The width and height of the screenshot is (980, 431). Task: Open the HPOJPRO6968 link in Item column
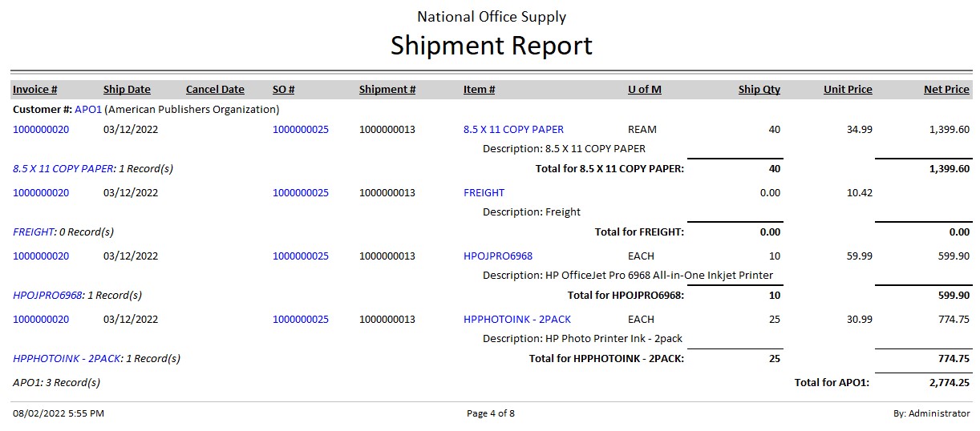point(498,256)
